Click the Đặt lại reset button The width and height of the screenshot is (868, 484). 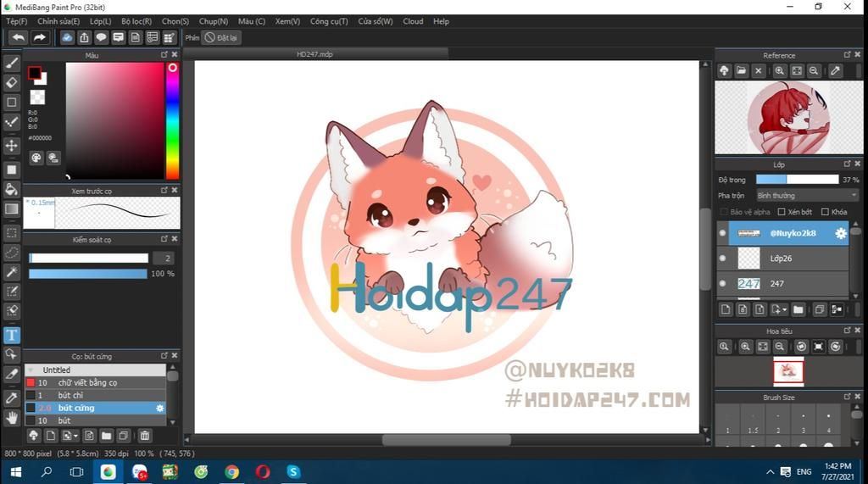[221, 37]
